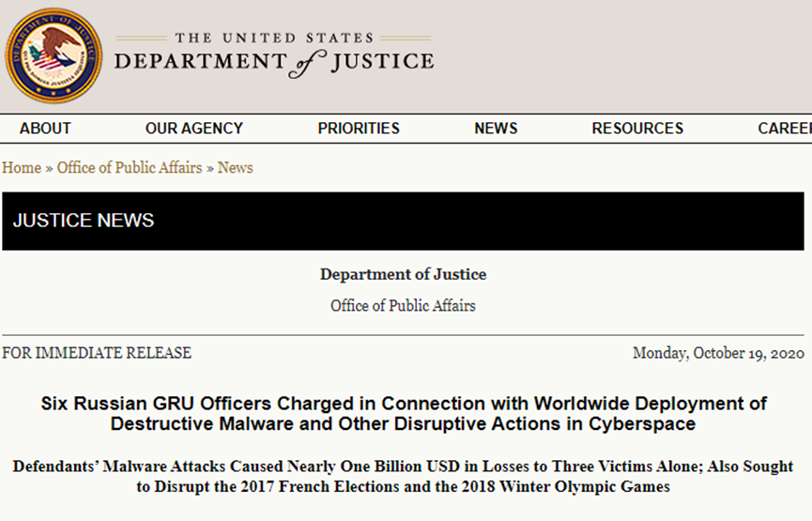Go to Home breadcrumb link
The image size is (812, 521).
(x=22, y=168)
